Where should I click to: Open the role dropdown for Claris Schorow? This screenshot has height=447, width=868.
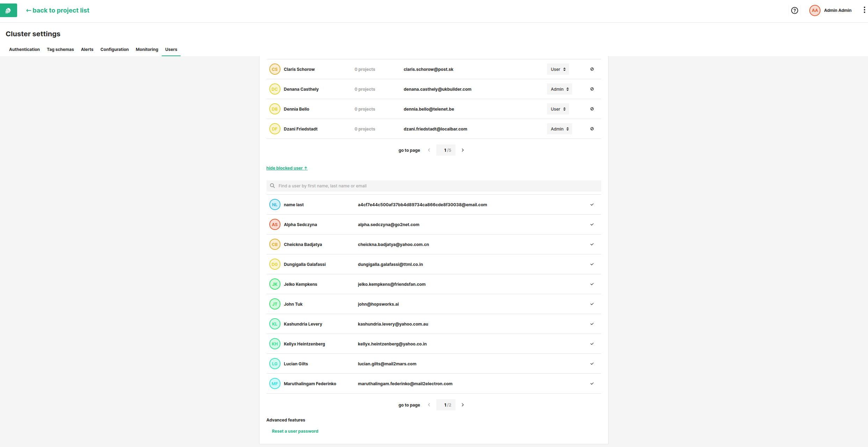[557, 69]
